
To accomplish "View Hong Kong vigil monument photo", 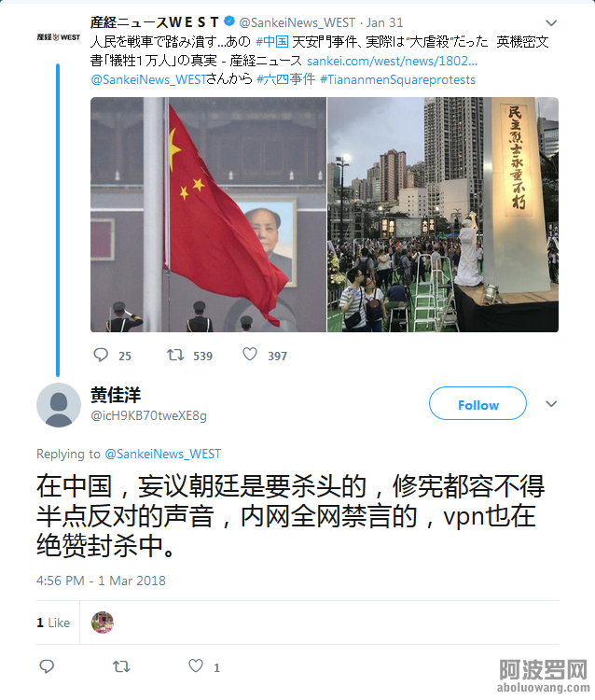I will click(x=443, y=215).
